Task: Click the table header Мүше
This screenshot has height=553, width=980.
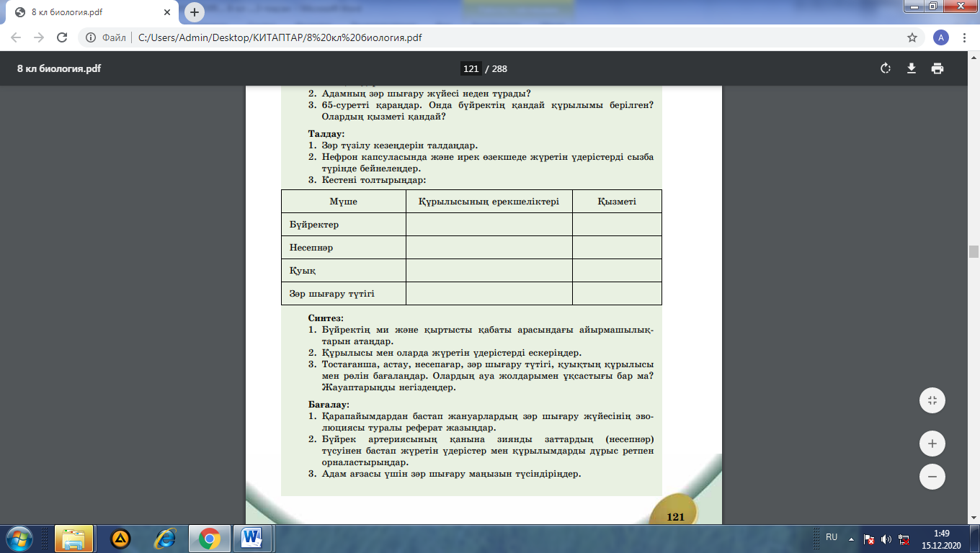Action: 343,202
